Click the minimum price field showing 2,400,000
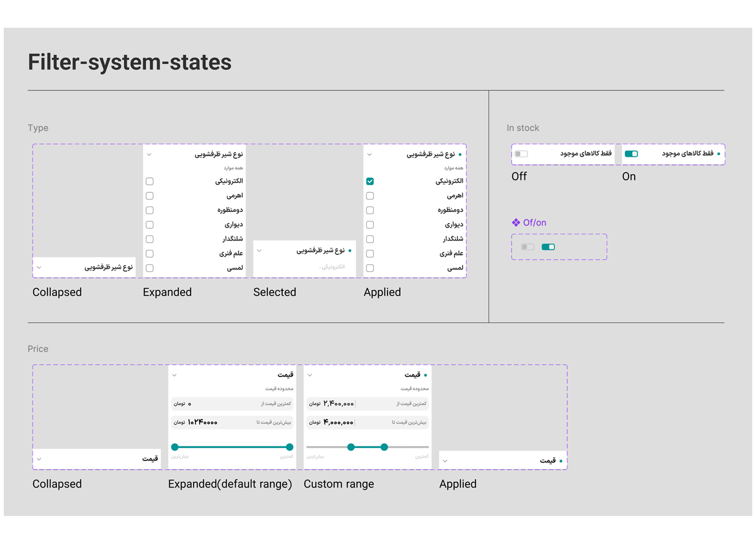The width and height of the screenshot is (756, 544). 367,404
